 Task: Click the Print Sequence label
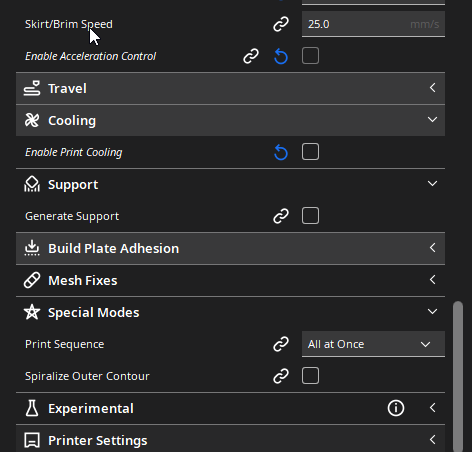65,344
